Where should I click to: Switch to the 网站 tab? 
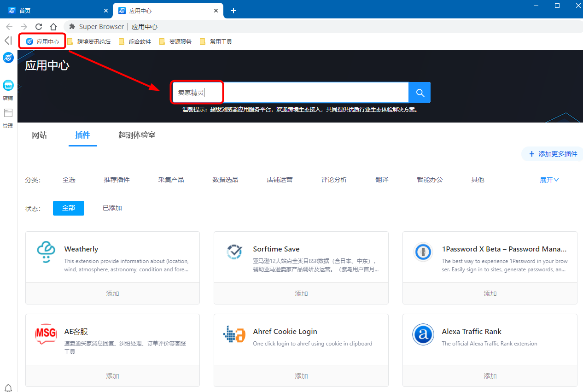pyautogui.click(x=39, y=135)
